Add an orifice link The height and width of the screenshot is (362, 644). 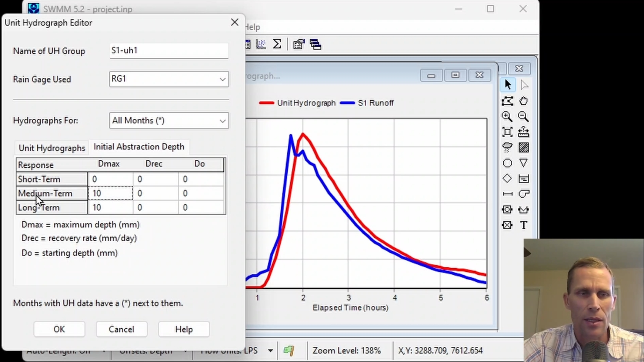507,210
